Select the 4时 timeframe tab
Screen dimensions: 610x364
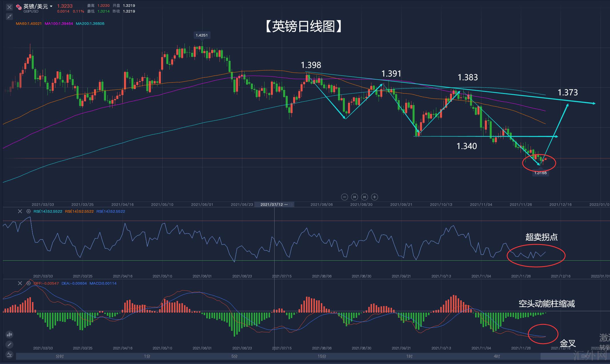[497, 356]
